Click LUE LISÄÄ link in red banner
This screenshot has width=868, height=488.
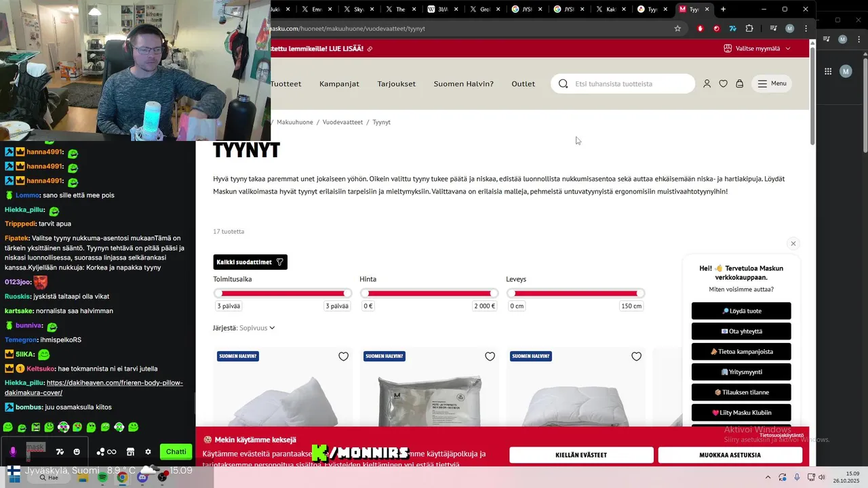coord(348,49)
